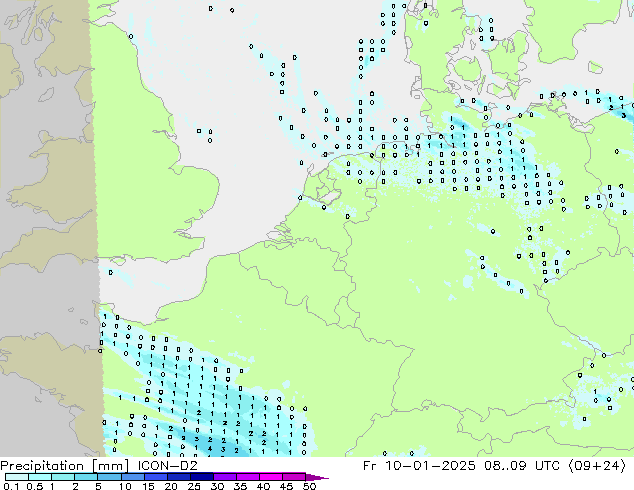Click the legend swatch between 35 and 40

click(x=247, y=477)
